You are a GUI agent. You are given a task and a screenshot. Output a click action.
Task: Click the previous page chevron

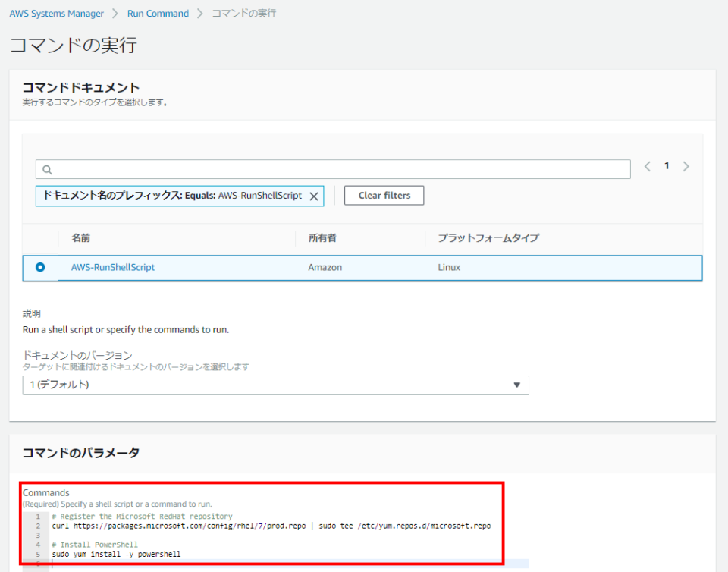(x=647, y=165)
